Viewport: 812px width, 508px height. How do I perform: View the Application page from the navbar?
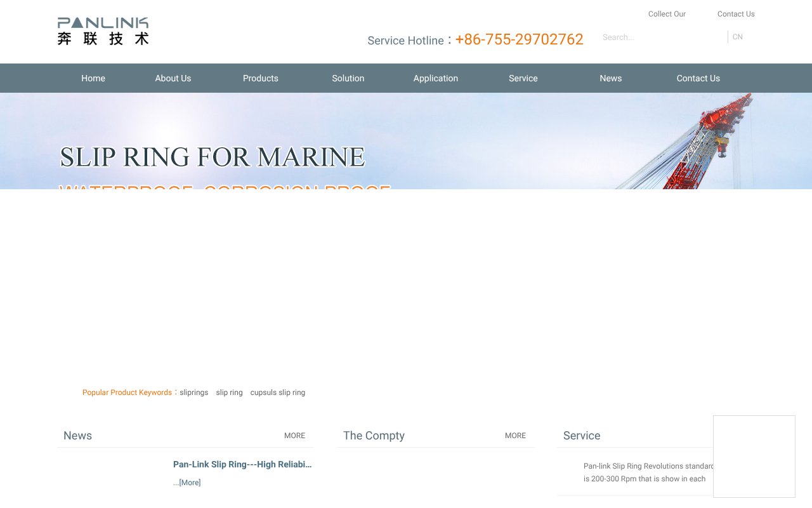pos(435,78)
